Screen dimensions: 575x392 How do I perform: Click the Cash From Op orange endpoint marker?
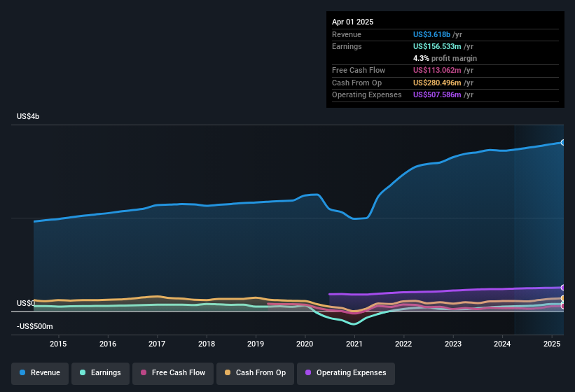point(563,299)
